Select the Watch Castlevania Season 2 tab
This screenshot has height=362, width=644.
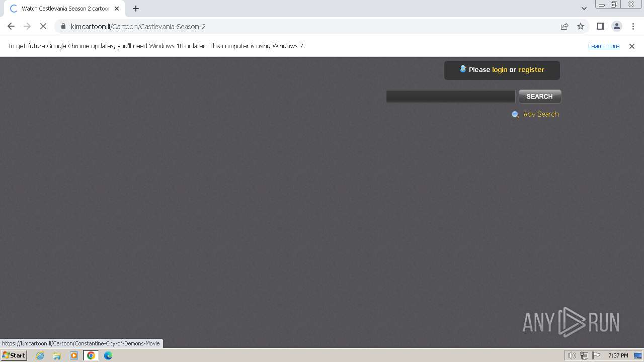(64, 9)
